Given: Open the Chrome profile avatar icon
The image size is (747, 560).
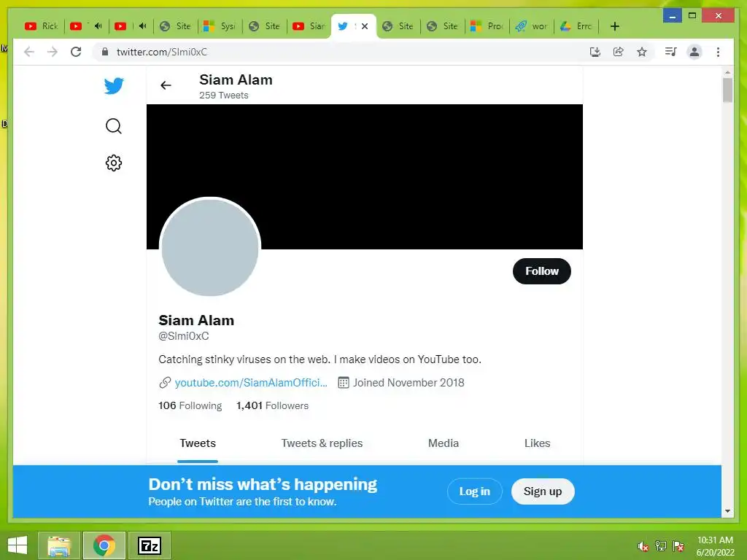Looking at the screenshot, I should (694, 52).
